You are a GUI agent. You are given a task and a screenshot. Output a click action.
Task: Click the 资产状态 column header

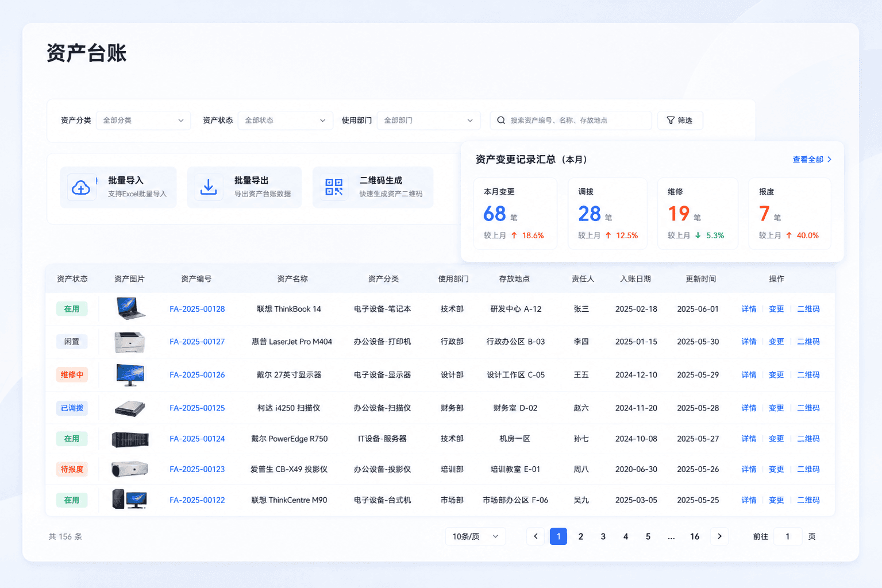(x=72, y=279)
